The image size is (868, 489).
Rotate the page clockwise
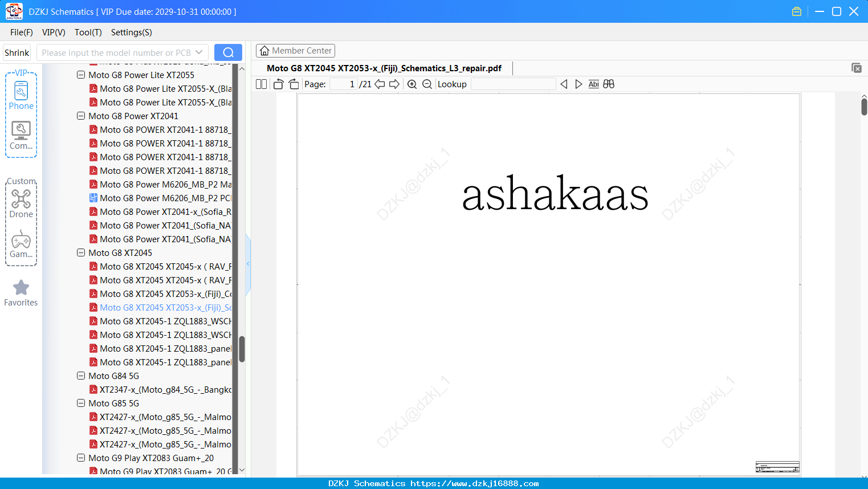pos(294,84)
